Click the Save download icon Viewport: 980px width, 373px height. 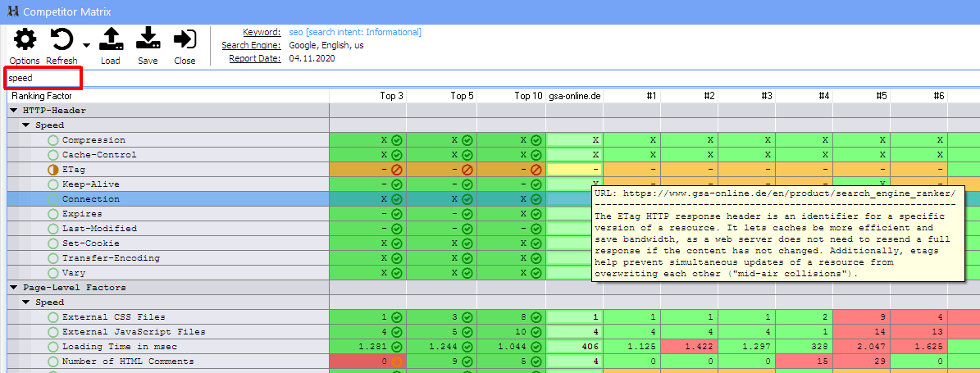coord(148,39)
